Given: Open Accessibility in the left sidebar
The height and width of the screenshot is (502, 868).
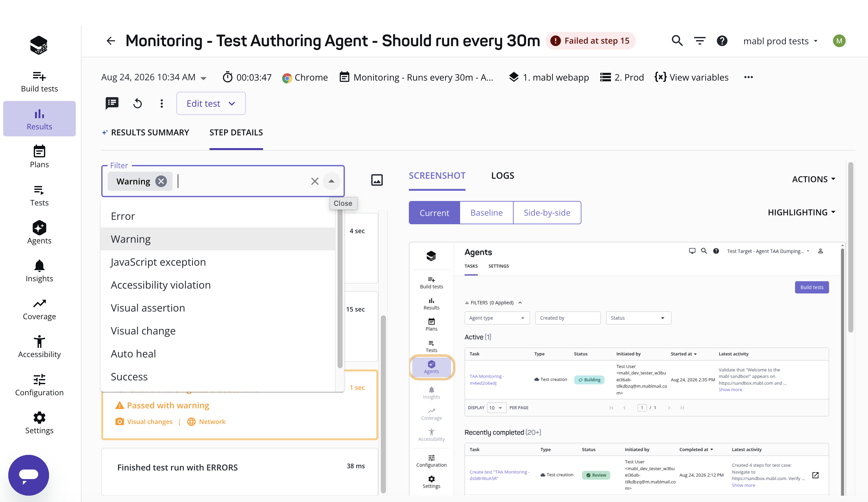Looking at the screenshot, I should click(x=39, y=347).
